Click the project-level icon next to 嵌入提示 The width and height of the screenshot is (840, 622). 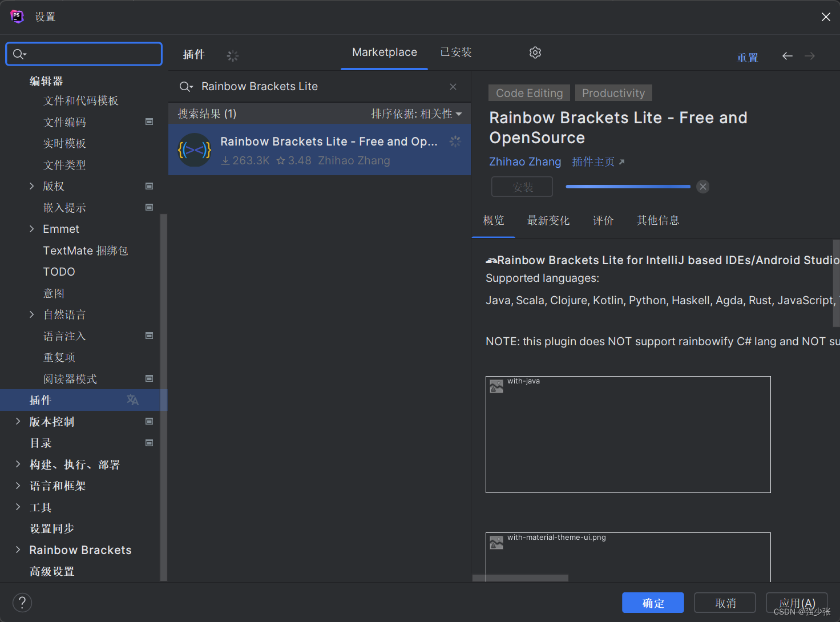tap(150, 207)
